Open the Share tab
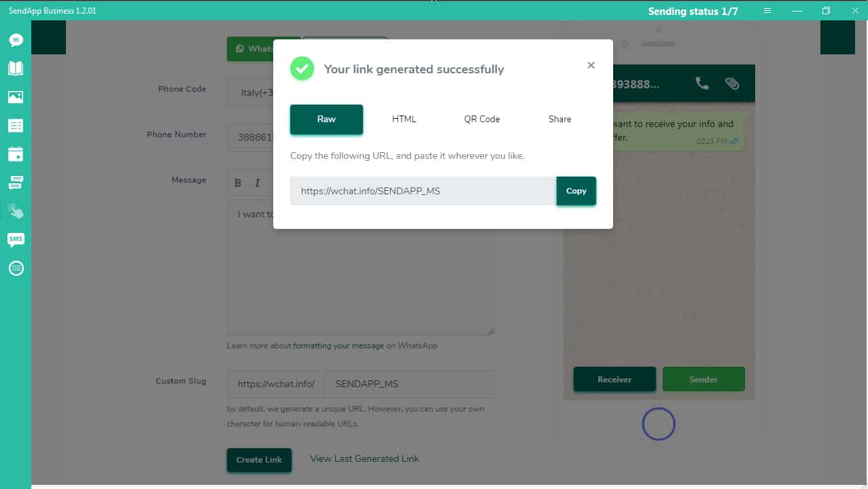This screenshot has width=868, height=489. click(x=559, y=120)
